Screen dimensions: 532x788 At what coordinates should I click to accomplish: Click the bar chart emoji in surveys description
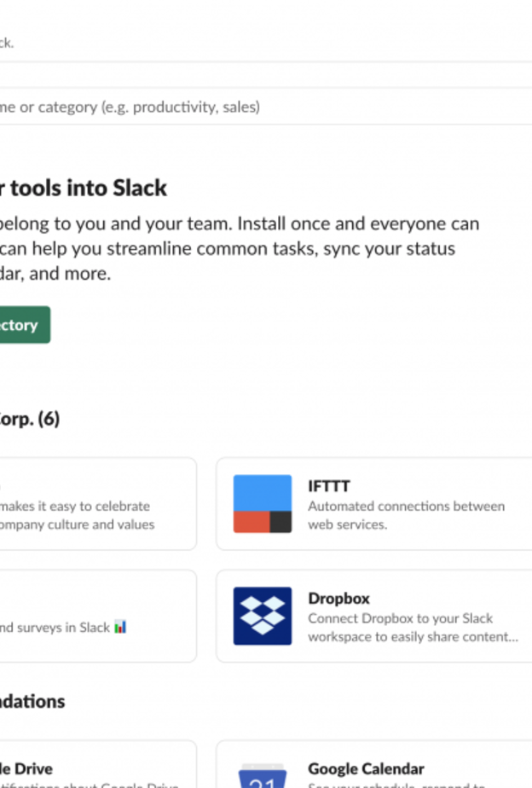click(120, 625)
